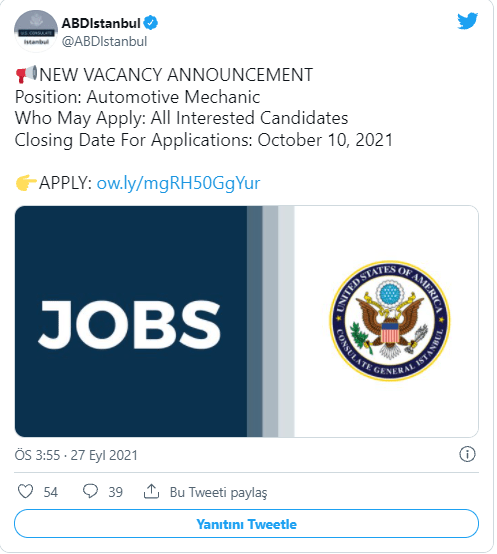Click the pointing hand emoji
The image size is (497, 554).
click(26, 183)
